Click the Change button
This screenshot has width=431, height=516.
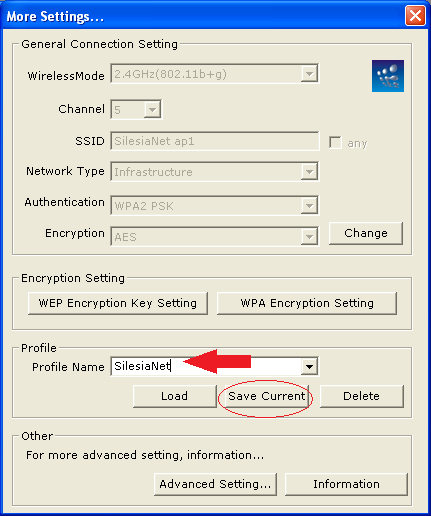click(x=366, y=233)
